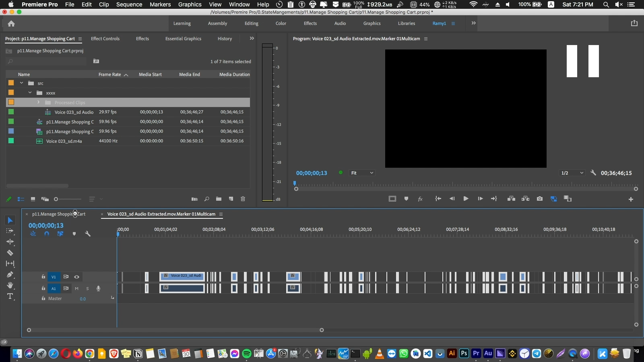Show overflow workspaces chevron
This screenshot has height=362, width=644.
(474, 23)
